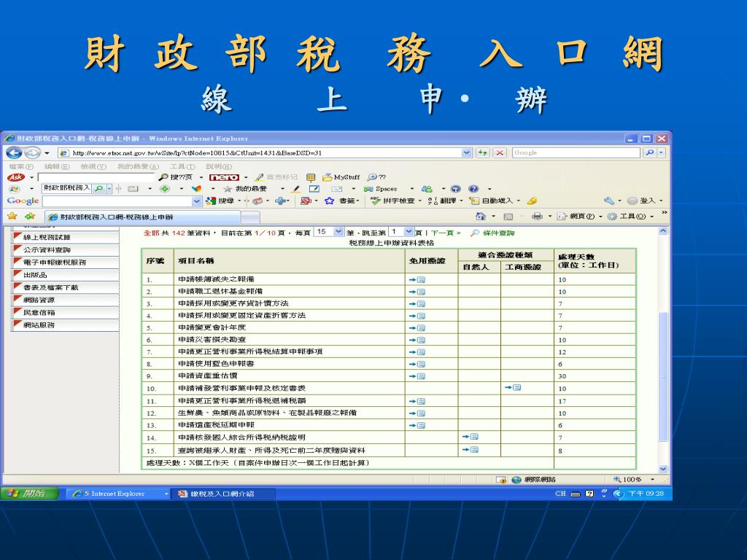
Task: Click the Ask toolbar search input box
Action: pyautogui.click(x=97, y=177)
